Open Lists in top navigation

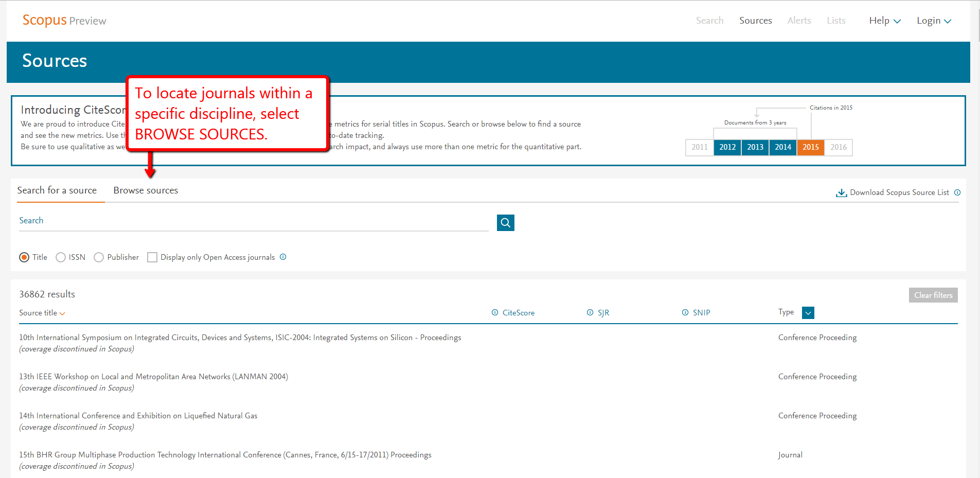pyautogui.click(x=836, y=21)
